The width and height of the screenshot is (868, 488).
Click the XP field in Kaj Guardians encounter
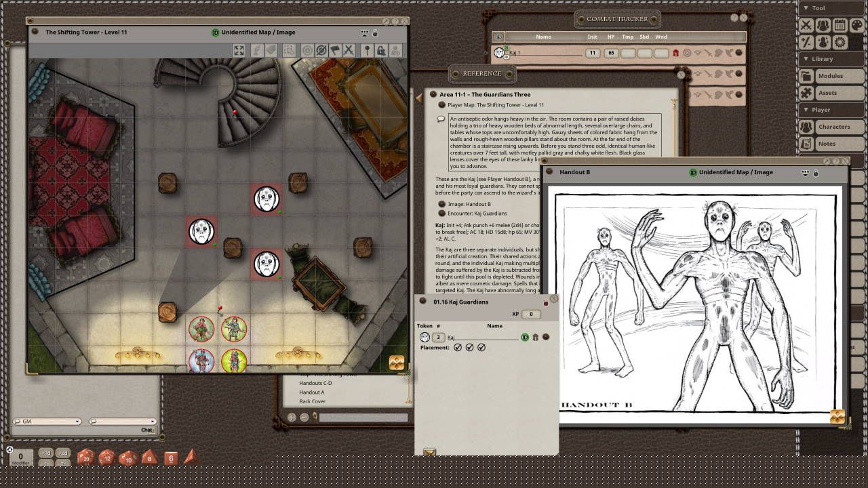click(x=530, y=314)
